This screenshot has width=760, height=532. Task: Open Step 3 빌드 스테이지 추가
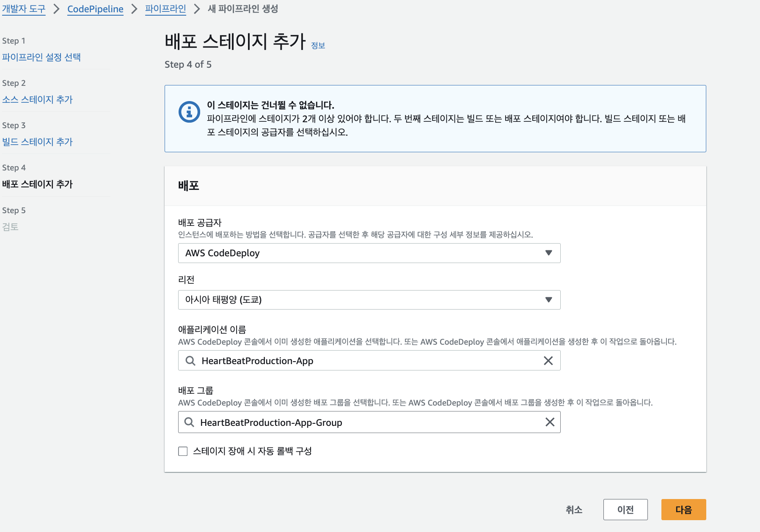pyautogui.click(x=37, y=142)
